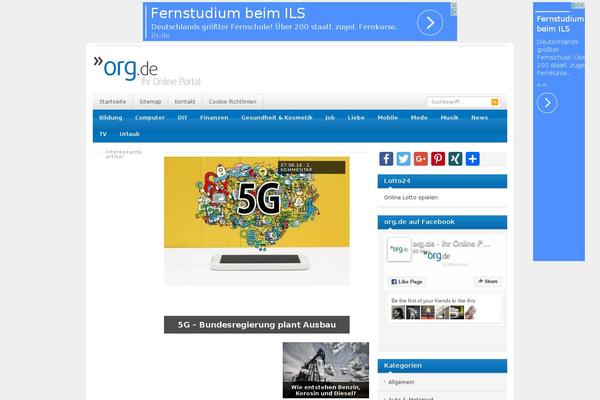Select the Bildung category
600x400 pixels.
coord(111,118)
